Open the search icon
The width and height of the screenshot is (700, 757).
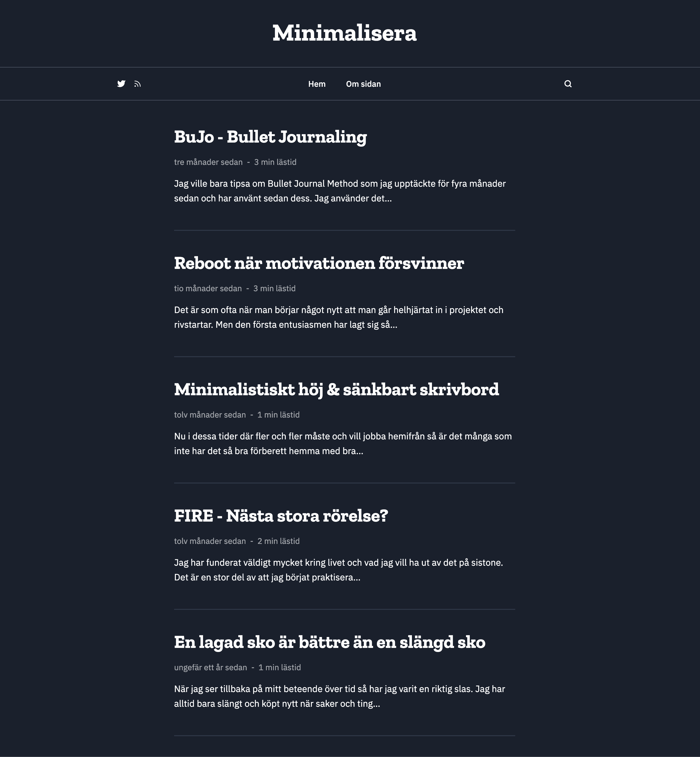[x=568, y=84]
